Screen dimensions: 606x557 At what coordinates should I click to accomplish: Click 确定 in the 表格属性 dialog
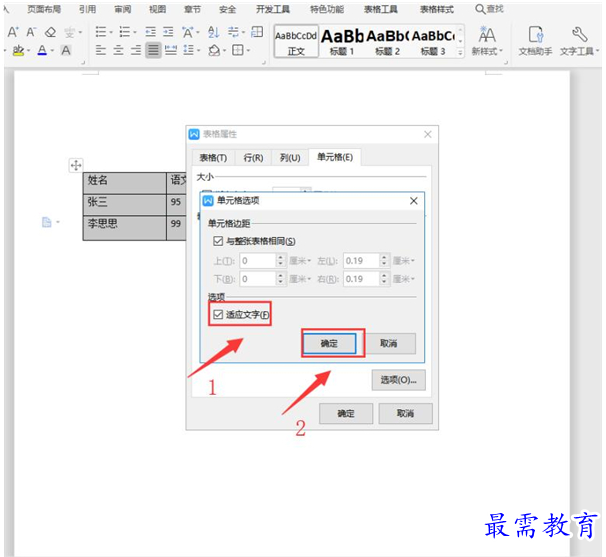pos(346,414)
